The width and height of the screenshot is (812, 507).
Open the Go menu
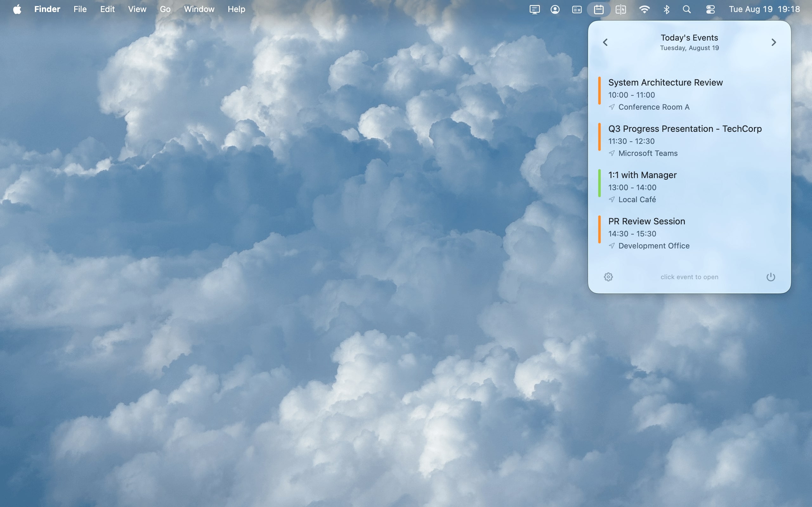coord(165,10)
